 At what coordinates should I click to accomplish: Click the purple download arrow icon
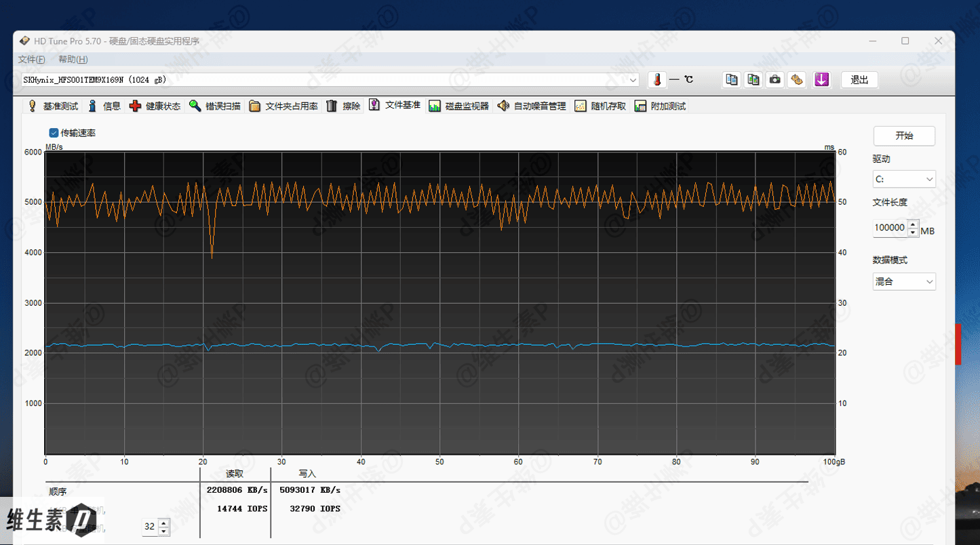coord(821,80)
